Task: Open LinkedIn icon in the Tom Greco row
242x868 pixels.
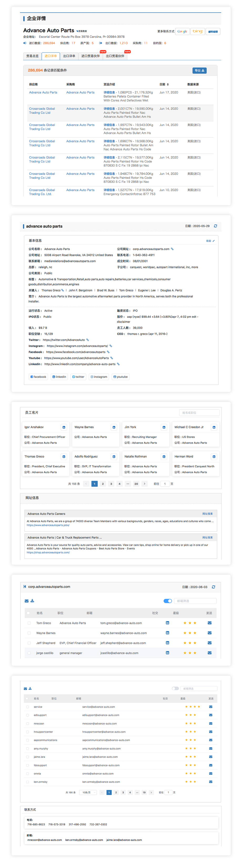Action: coord(167,623)
